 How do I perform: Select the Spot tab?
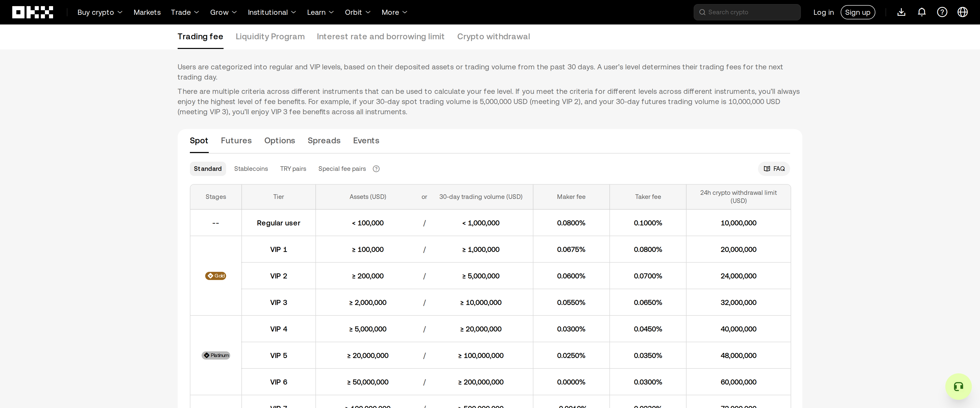[199, 140]
